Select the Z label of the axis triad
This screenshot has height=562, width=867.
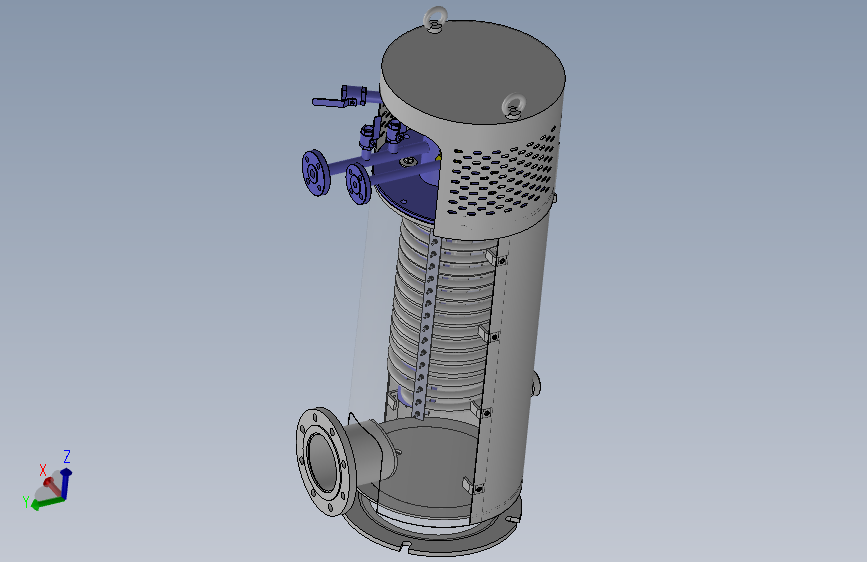[x=67, y=456]
